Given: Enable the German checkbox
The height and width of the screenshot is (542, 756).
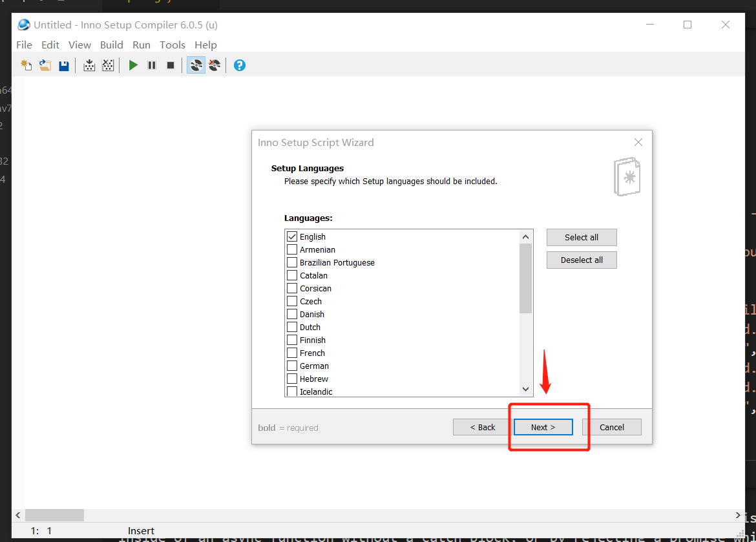Looking at the screenshot, I should (291, 366).
